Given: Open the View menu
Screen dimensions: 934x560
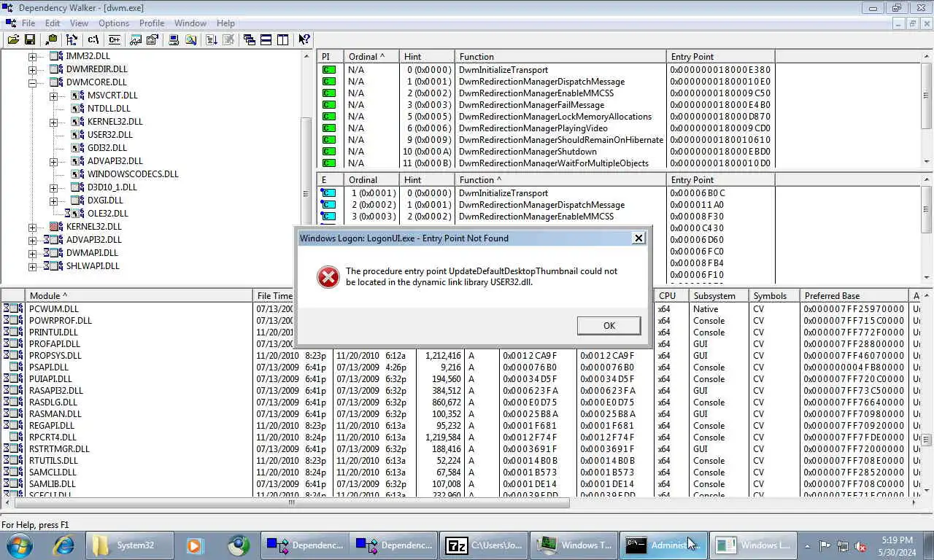Looking at the screenshot, I should pyautogui.click(x=79, y=23).
